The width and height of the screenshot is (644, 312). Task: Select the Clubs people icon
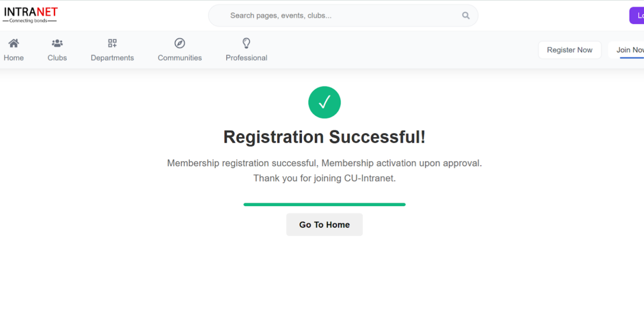pyautogui.click(x=57, y=43)
